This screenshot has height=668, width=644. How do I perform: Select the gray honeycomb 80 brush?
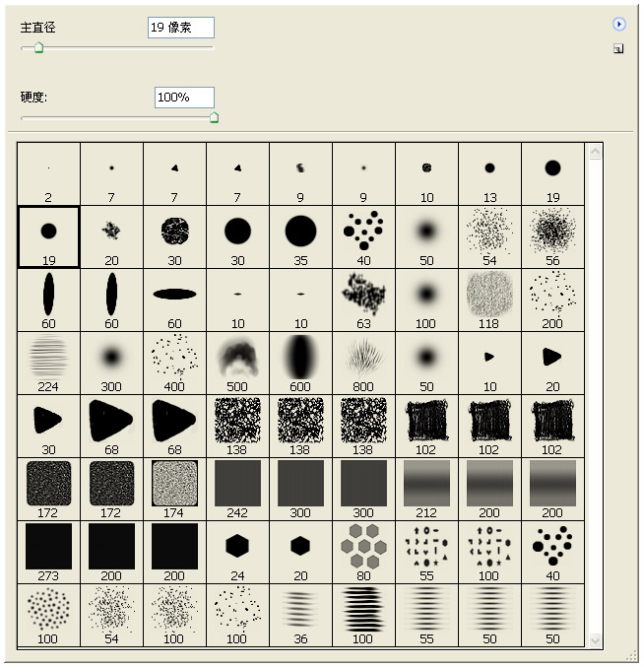pos(363,552)
